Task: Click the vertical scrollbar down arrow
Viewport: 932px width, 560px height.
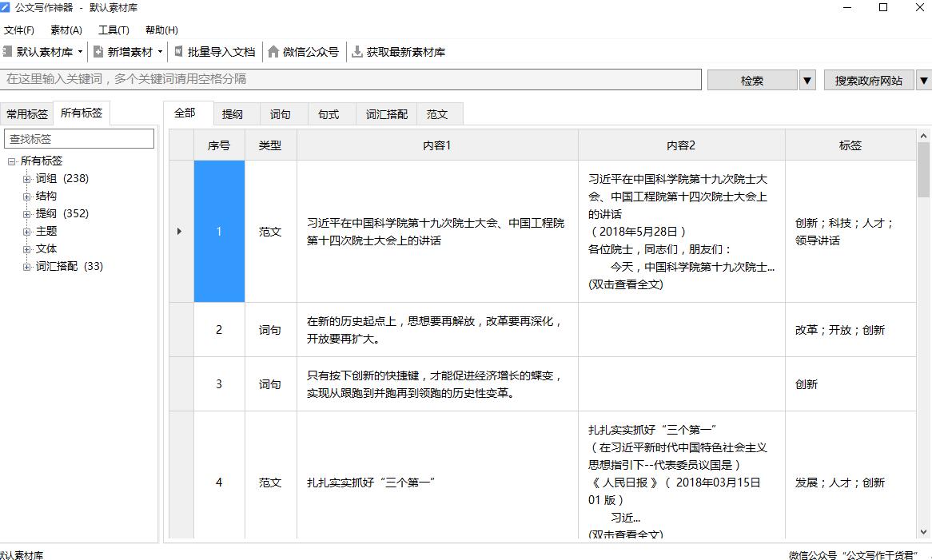Action: pyautogui.click(x=924, y=531)
